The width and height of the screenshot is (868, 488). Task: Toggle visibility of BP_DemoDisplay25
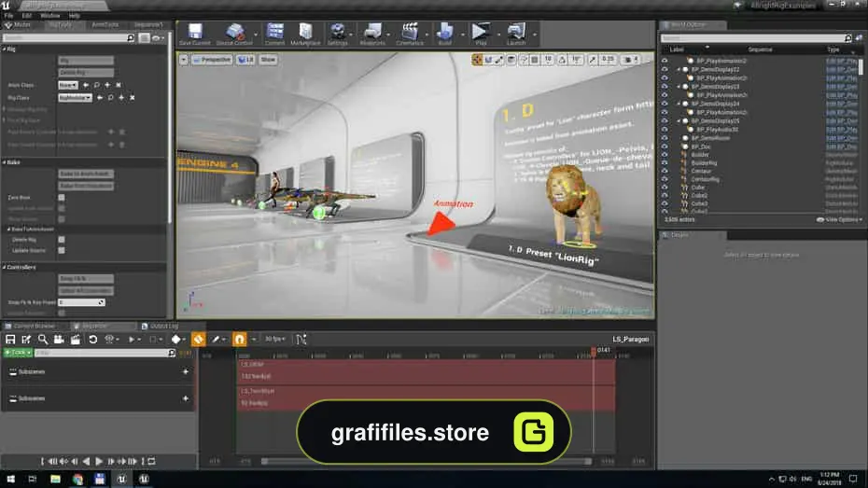click(665, 121)
